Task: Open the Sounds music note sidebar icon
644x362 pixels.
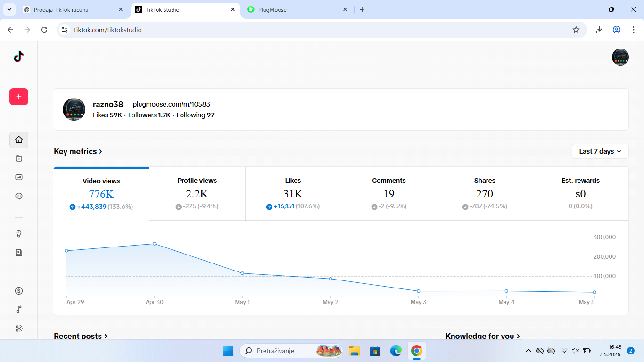Action: [19, 310]
